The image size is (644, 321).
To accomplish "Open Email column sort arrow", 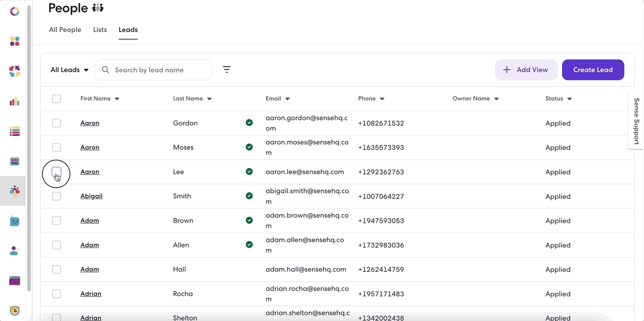I will 288,99.
